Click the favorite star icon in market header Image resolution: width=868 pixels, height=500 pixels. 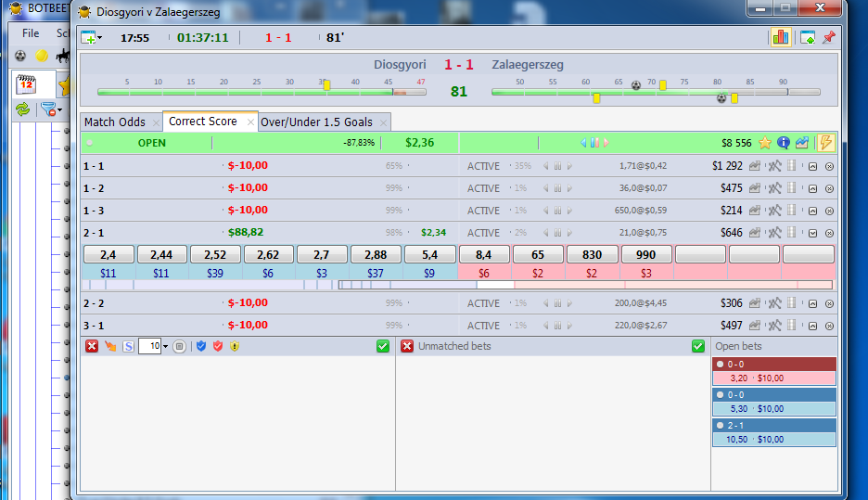tap(765, 143)
